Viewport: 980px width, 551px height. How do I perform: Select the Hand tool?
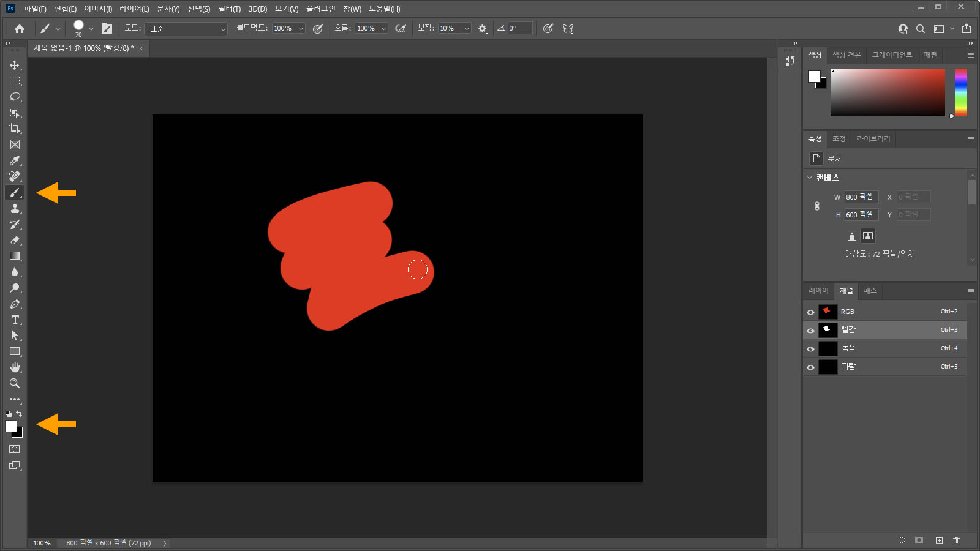[x=15, y=367]
